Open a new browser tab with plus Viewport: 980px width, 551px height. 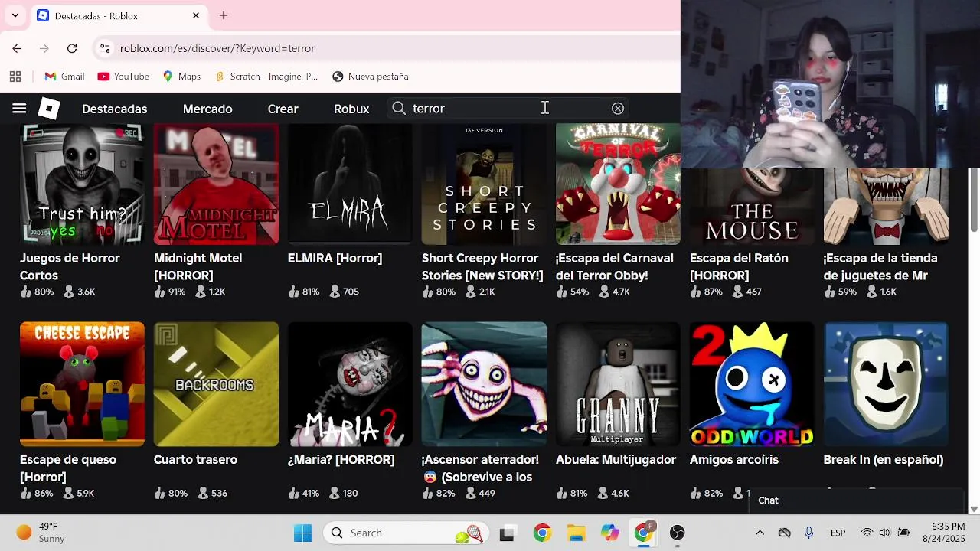coord(224,15)
